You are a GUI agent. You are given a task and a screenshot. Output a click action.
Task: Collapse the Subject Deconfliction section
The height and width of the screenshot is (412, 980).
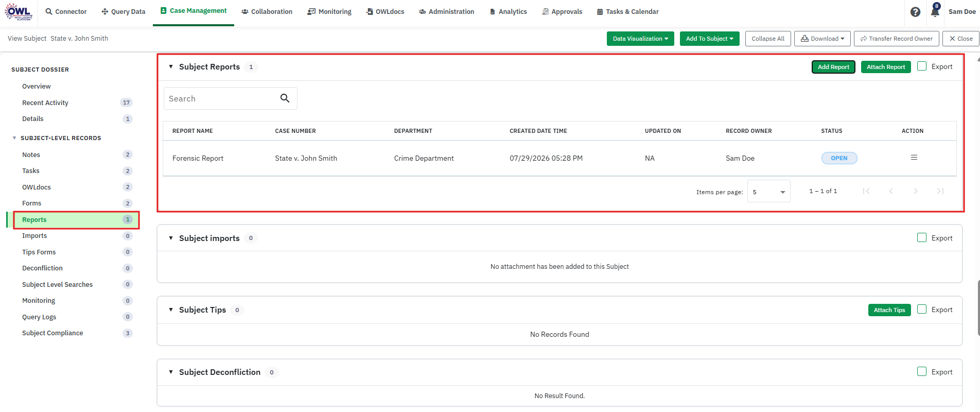171,372
